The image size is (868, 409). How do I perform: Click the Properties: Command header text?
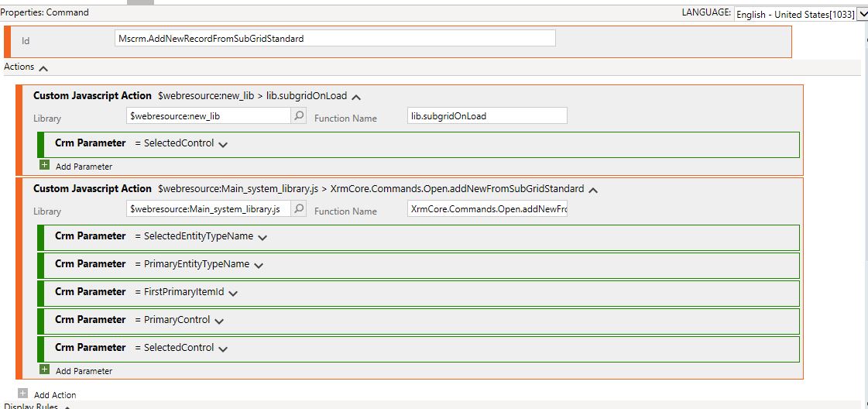[44, 12]
